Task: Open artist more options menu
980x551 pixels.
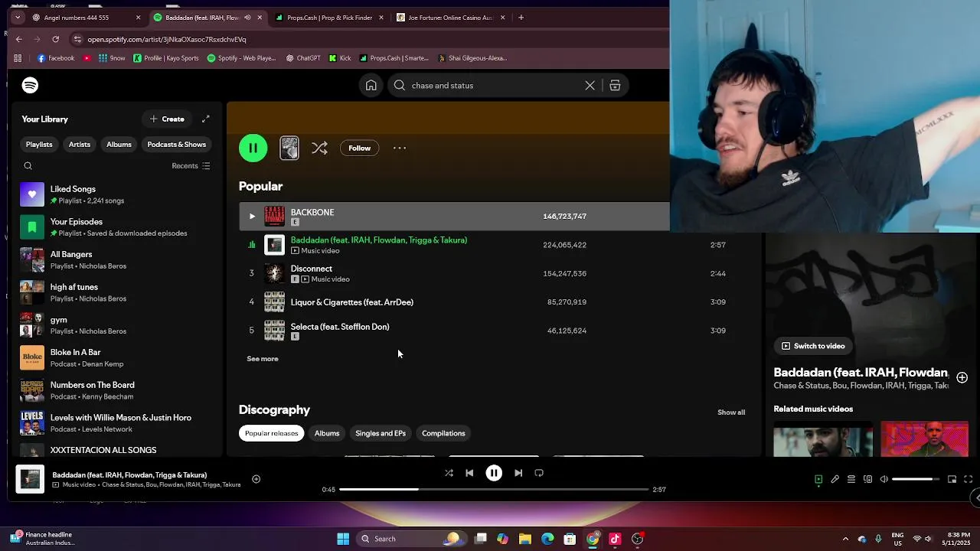Action: click(400, 148)
